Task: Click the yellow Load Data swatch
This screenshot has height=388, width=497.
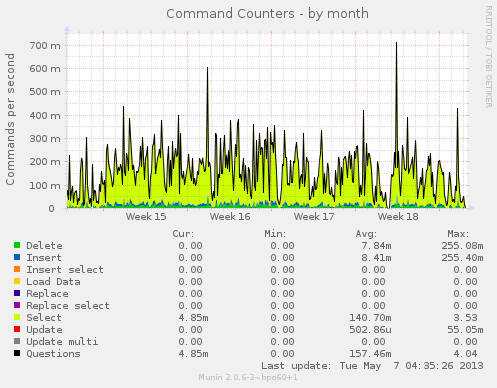Action: pos(17,281)
